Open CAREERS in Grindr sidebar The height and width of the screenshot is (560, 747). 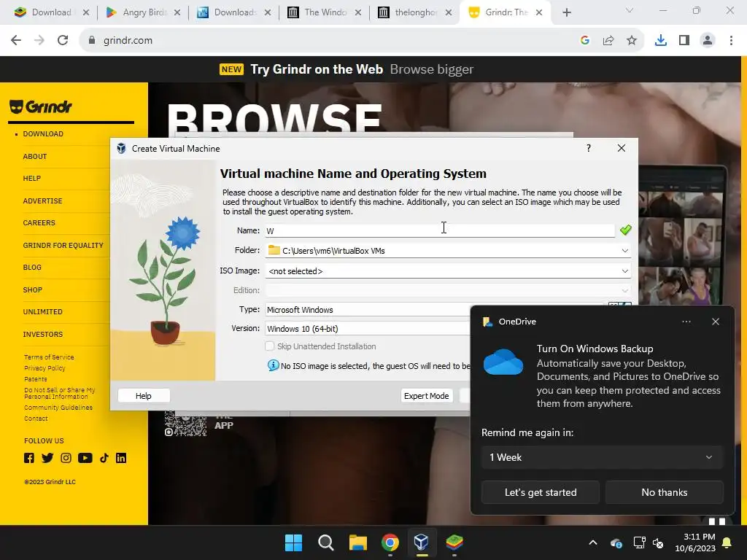(x=39, y=223)
